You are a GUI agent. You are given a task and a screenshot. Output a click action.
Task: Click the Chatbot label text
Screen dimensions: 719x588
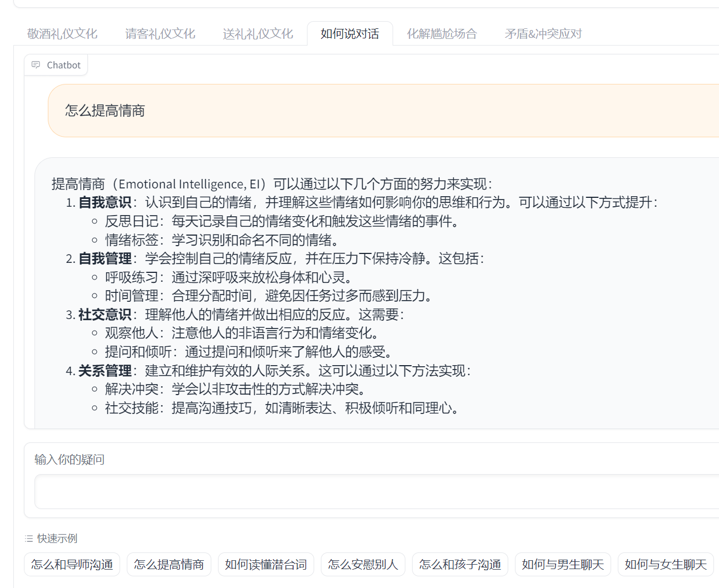64,65
